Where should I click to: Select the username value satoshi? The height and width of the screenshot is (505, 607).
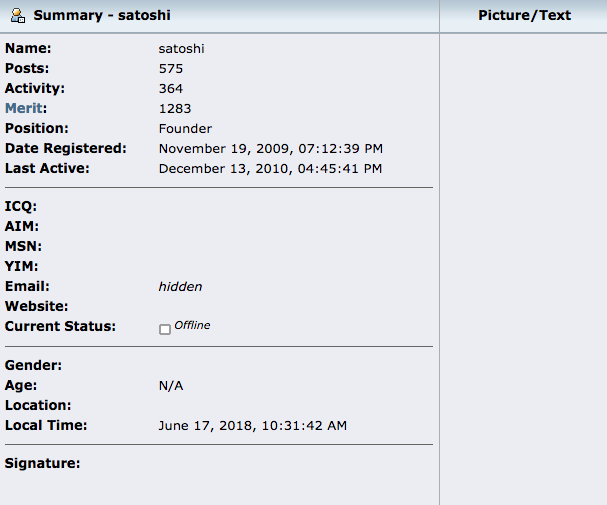pyautogui.click(x=181, y=48)
